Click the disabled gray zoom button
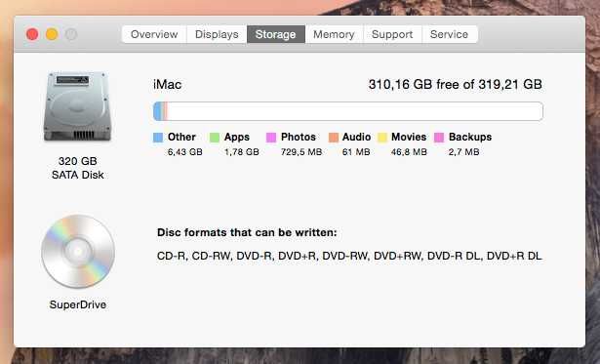The width and height of the screenshot is (600, 364). [71, 34]
